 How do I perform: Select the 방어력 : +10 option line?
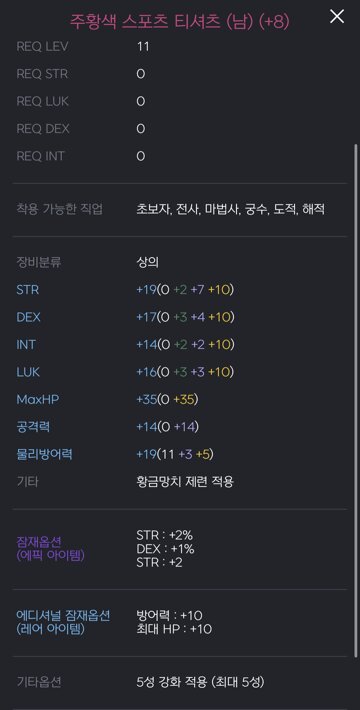[x=169, y=615]
